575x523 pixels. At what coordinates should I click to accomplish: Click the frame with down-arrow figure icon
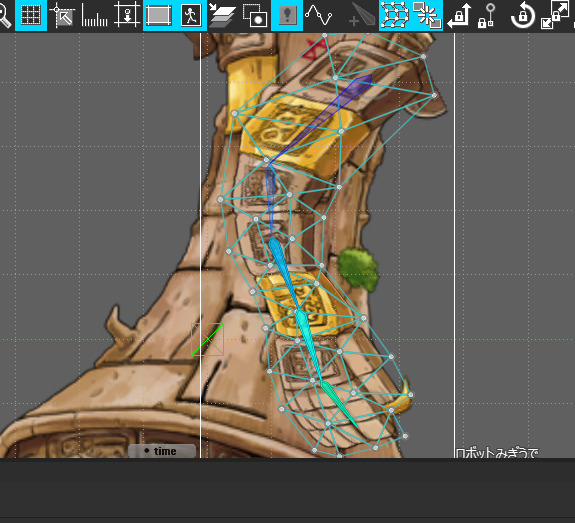pos(127,15)
